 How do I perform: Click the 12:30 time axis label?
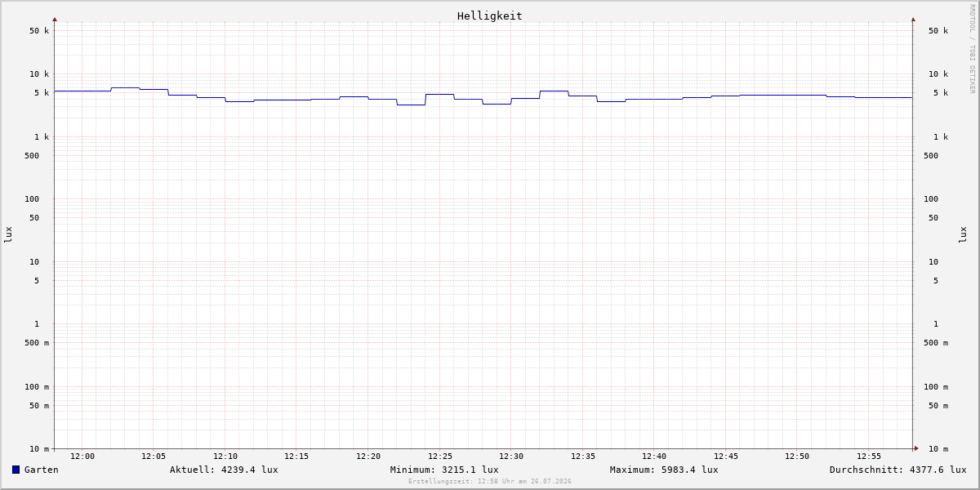pos(511,457)
